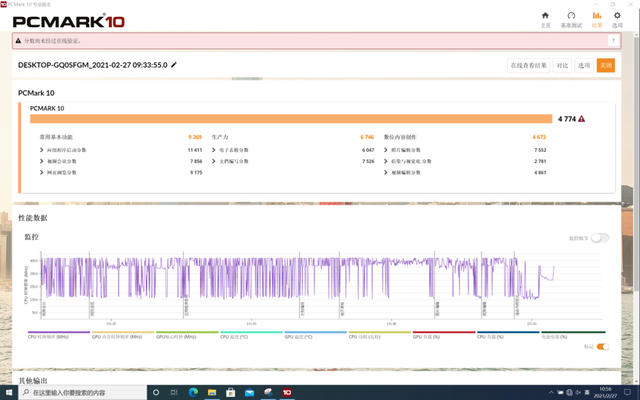
Task: Open the Benchmarks gauge icon
Action: tap(571, 16)
